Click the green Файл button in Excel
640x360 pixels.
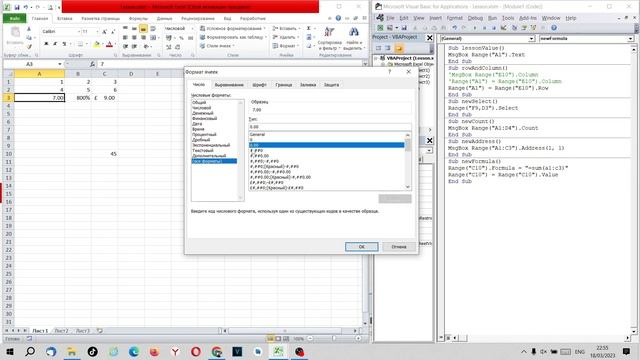pos(15,18)
